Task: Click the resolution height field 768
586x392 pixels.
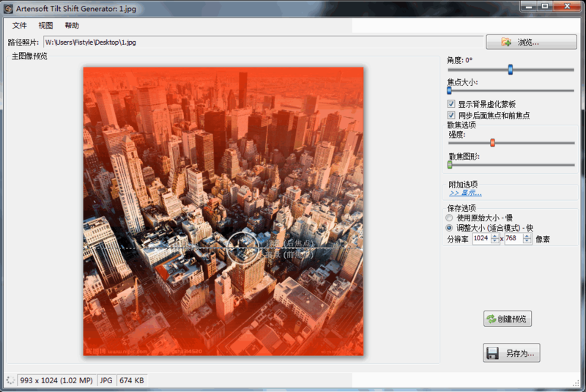Action: pos(513,238)
